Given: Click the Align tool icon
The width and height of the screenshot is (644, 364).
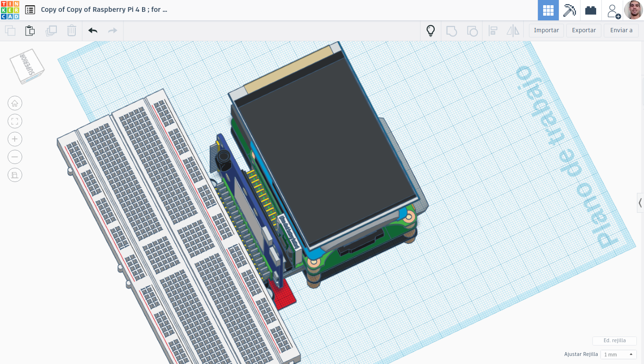Looking at the screenshot, I should tap(492, 31).
